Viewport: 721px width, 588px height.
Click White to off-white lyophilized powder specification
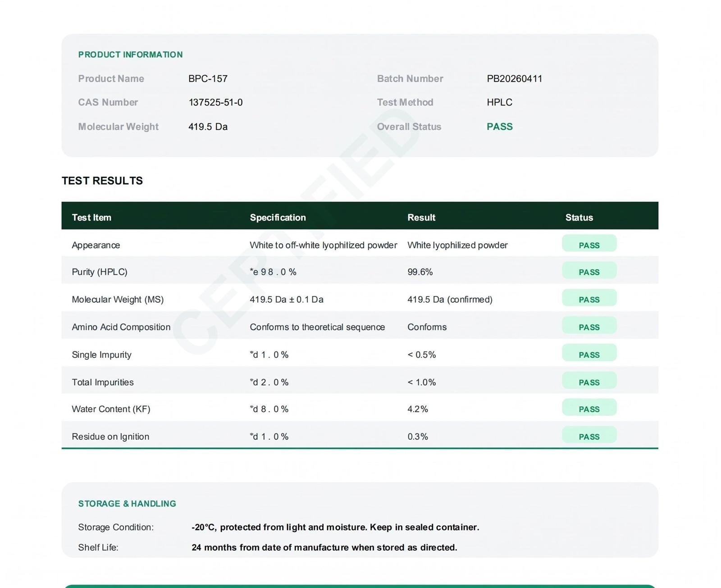tap(324, 245)
